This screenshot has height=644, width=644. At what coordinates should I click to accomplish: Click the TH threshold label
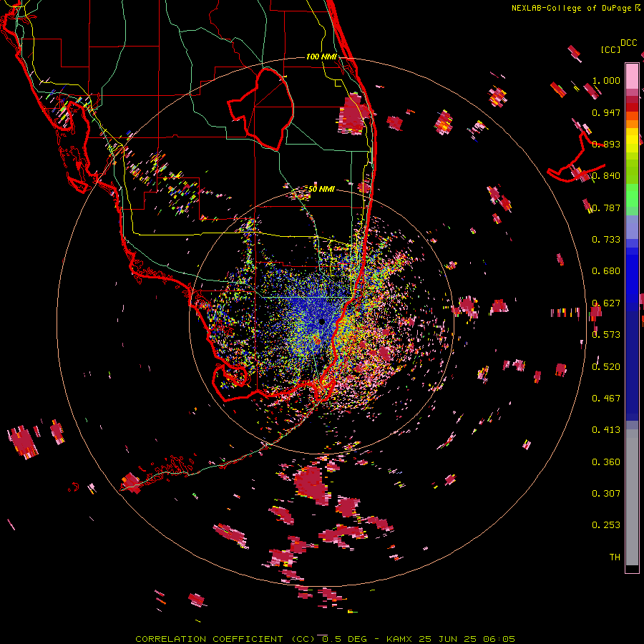tap(615, 557)
